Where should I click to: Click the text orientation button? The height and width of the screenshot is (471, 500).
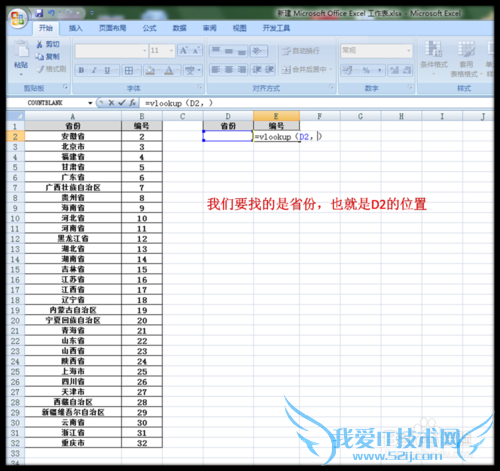tap(257, 51)
